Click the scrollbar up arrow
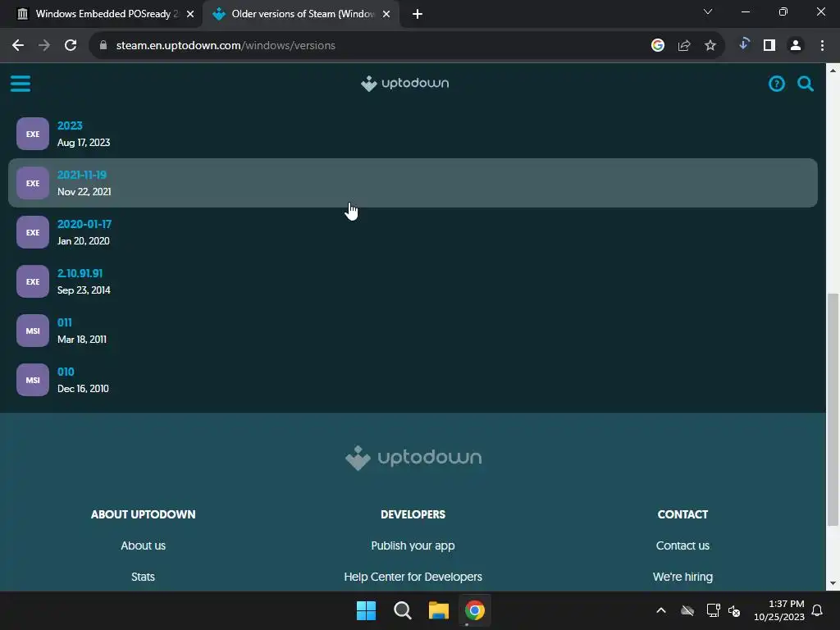The image size is (840, 630). click(x=833, y=71)
